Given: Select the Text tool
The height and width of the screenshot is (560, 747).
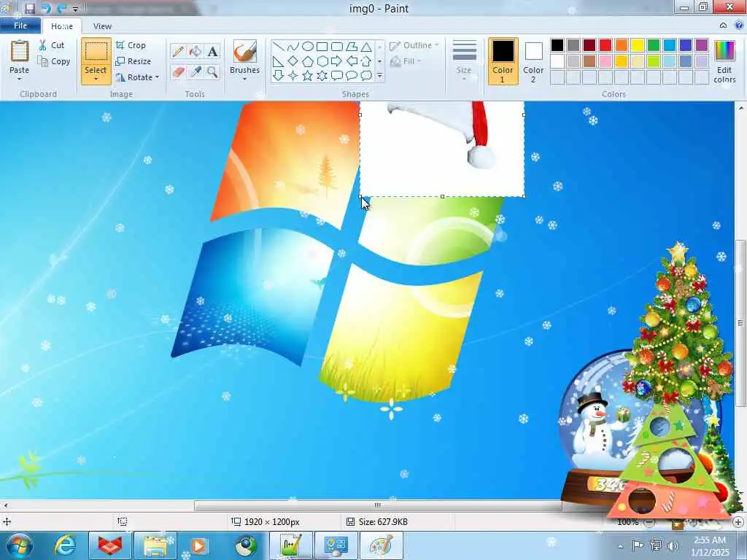Looking at the screenshot, I should click(x=212, y=52).
